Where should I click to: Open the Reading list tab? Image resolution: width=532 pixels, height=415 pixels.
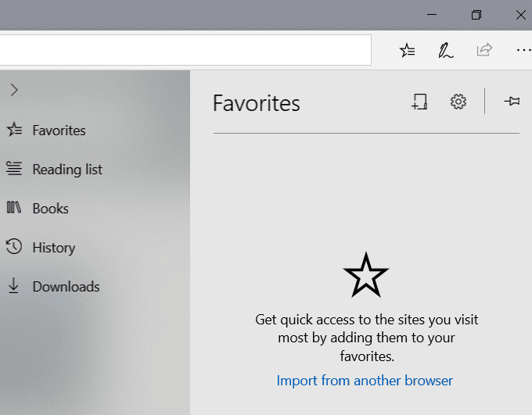[x=67, y=170]
